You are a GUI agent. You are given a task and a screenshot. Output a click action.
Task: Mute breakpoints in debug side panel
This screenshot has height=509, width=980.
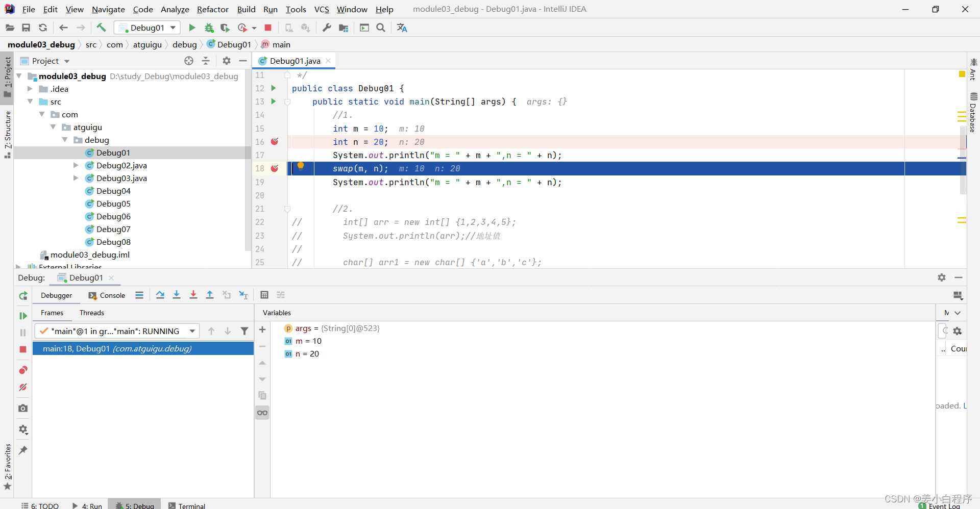[x=23, y=387]
